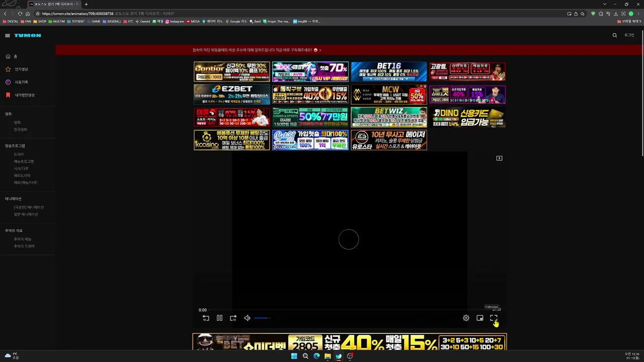Open the hamburger menu beside TVMON
Screen dimensions: 644x362
(x=8, y=36)
